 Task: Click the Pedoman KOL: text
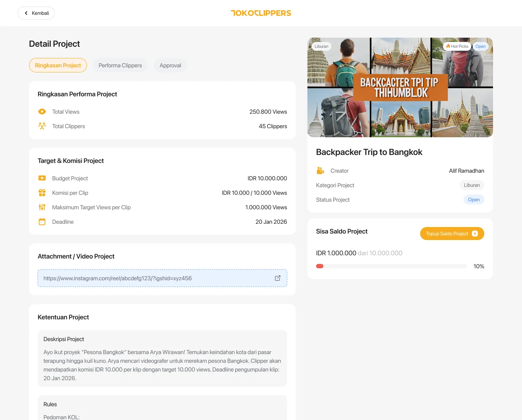pyautogui.click(x=62, y=417)
